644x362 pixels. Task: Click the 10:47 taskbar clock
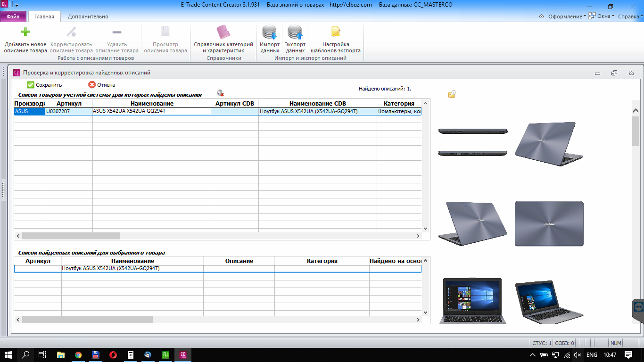(x=610, y=355)
